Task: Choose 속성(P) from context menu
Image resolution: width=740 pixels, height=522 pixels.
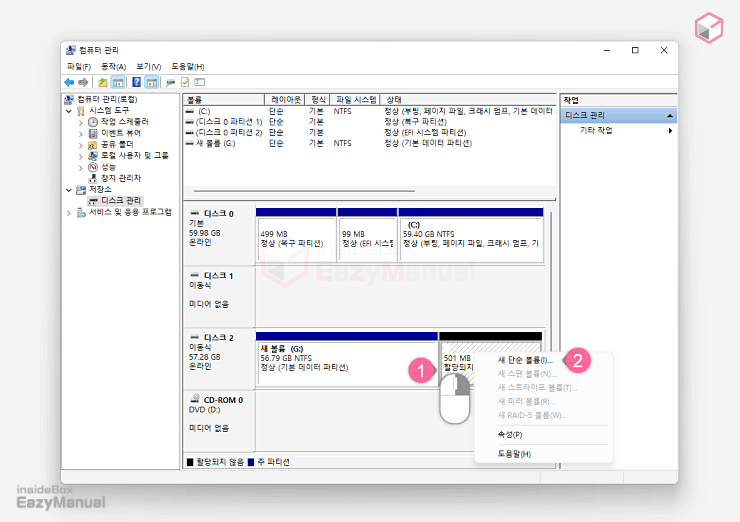Action: point(510,435)
